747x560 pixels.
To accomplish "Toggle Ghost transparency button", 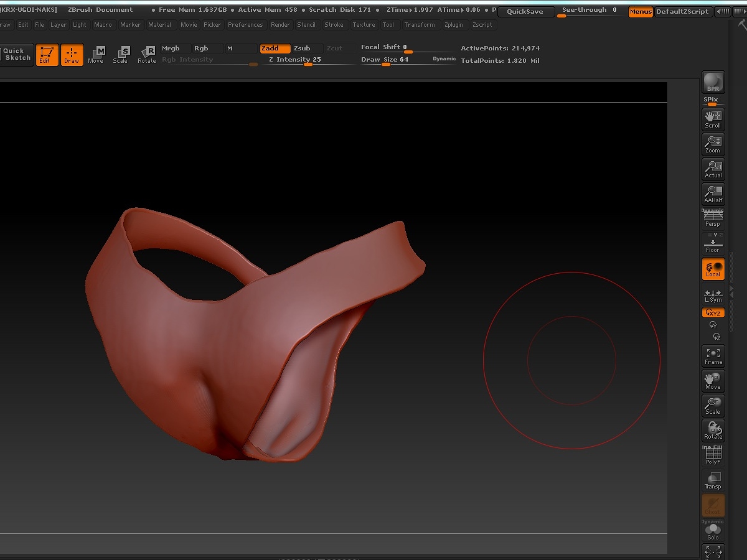I will 713,505.
